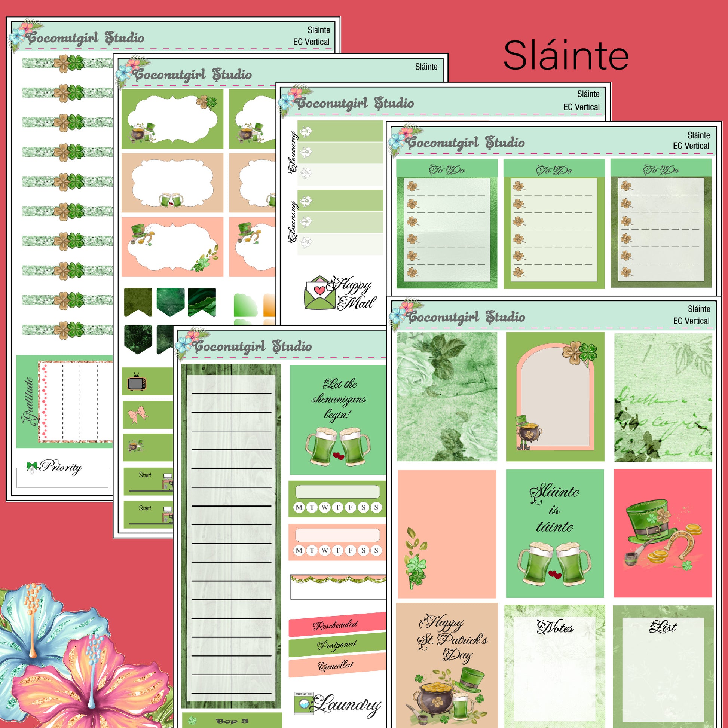The height and width of the screenshot is (728, 728).
Task: Click the green bow beside Priority
Action: pos(32,467)
